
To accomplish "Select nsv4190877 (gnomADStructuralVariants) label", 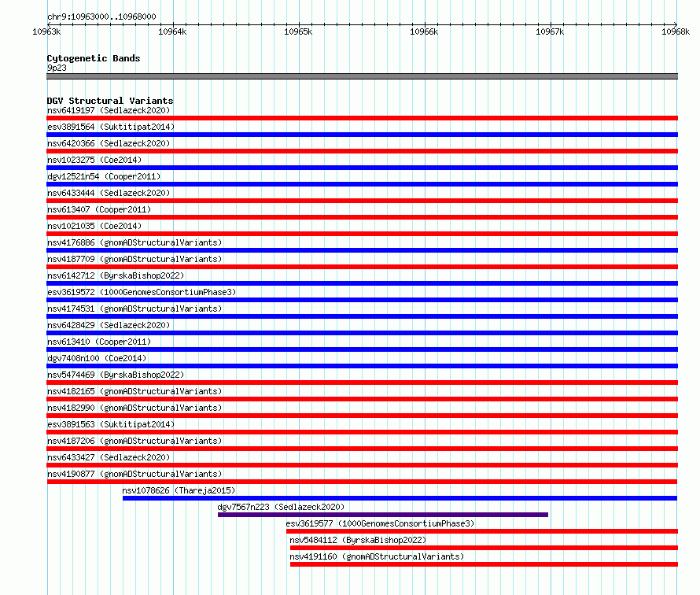I will coord(134,474).
